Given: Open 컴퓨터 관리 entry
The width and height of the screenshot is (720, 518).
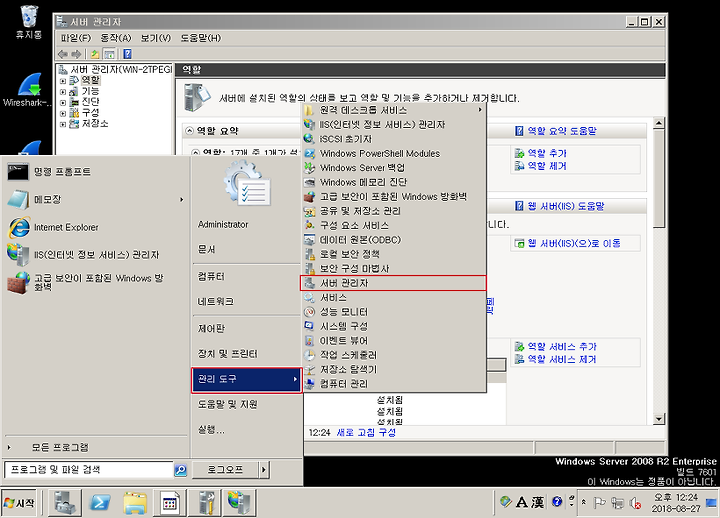Looking at the screenshot, I should pyautogui.click(x=393, y=384).
